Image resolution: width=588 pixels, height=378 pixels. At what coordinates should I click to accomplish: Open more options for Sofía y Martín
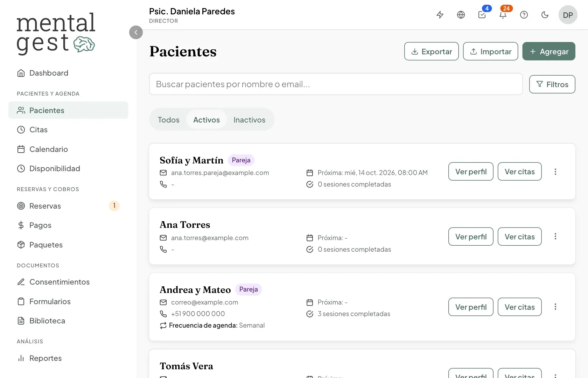click(x=555, y=171)
